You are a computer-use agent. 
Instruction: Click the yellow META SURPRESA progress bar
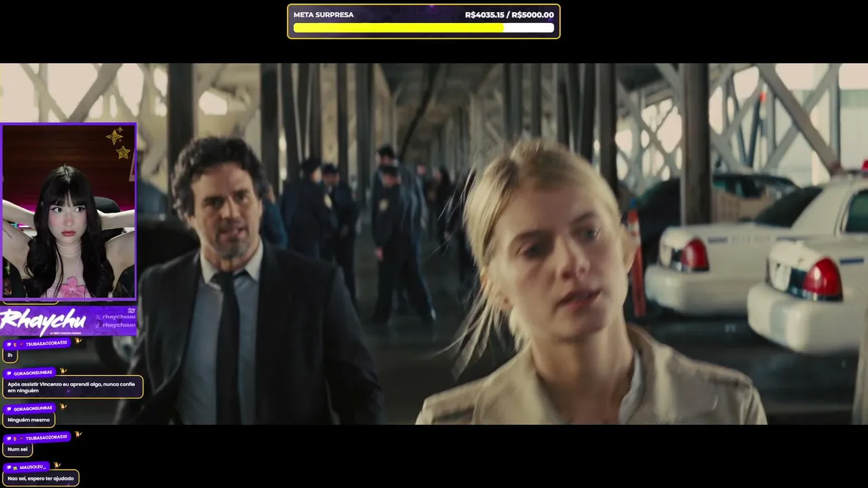tap(424, 28)
